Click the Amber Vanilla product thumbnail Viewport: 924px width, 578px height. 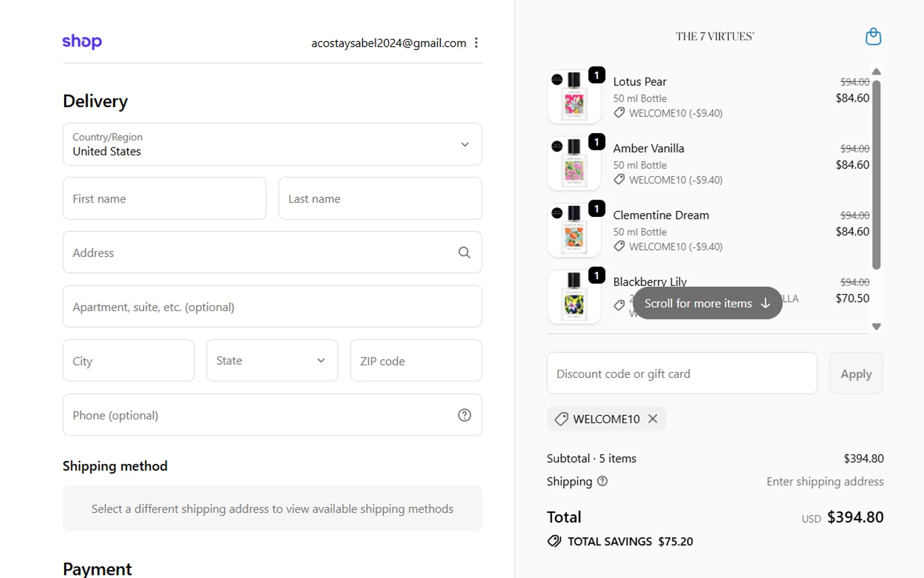point(574,163)
